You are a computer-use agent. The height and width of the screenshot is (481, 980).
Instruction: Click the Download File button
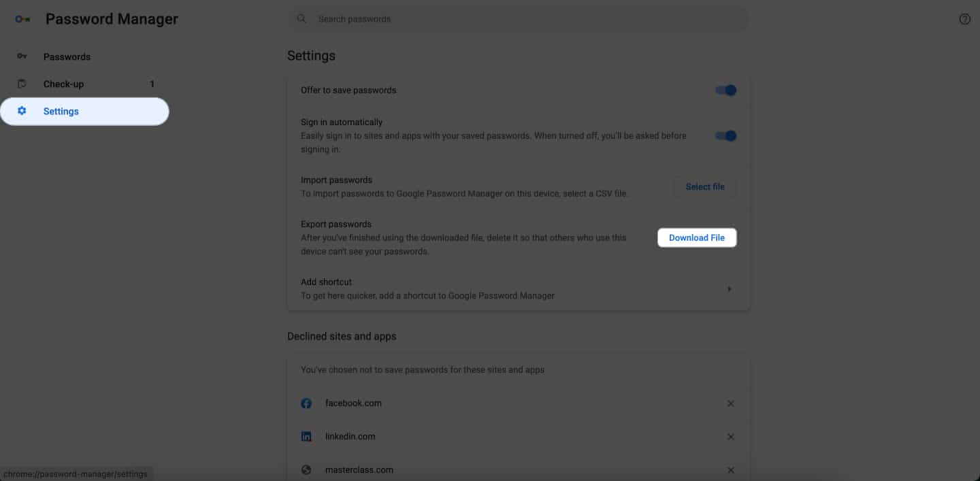(697, 238)
